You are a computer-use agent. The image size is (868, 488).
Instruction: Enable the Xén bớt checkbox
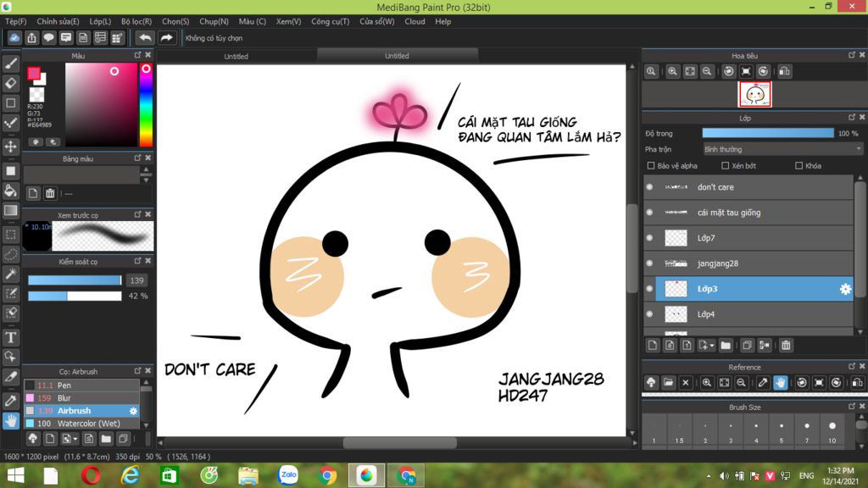point(726,165)
